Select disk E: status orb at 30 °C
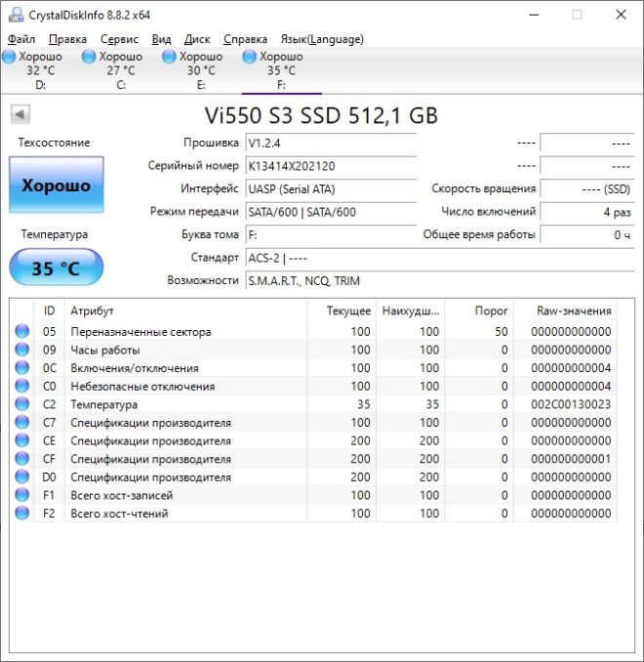Viewport: 644px width, 662px height. 169,57
